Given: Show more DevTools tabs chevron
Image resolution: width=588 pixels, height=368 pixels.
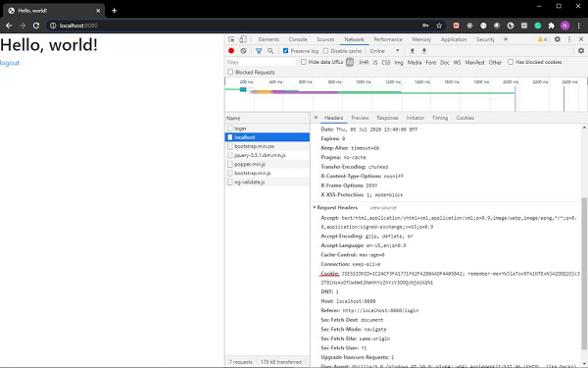Looking at the screenshot, I should [x=506, y=39].
